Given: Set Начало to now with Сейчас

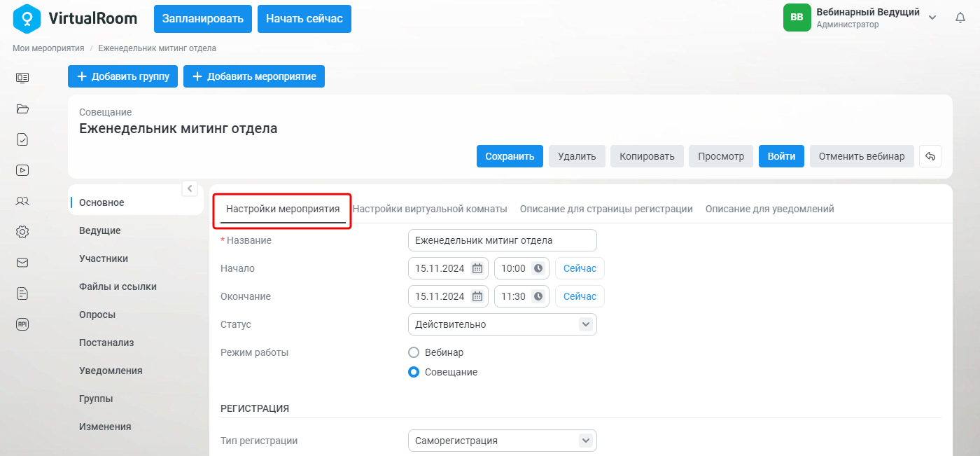Looking at the screenshot, I should pyautogui.click(x=580, y=268).
